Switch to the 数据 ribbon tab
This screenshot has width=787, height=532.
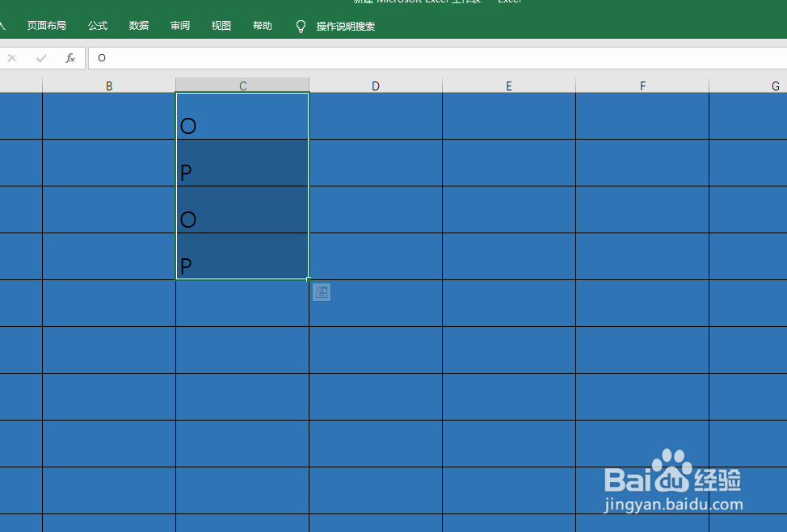(x=139, y=26)
